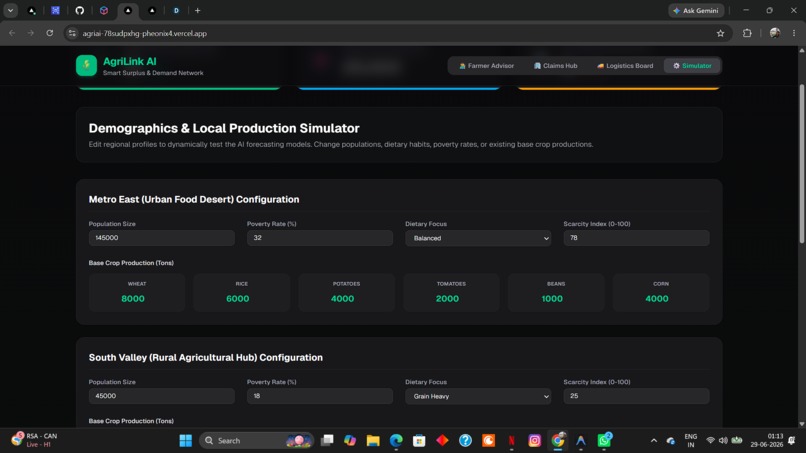806x453 pixels.
Task: Open Netflix from the taskbar
Action: pos(511,441)
